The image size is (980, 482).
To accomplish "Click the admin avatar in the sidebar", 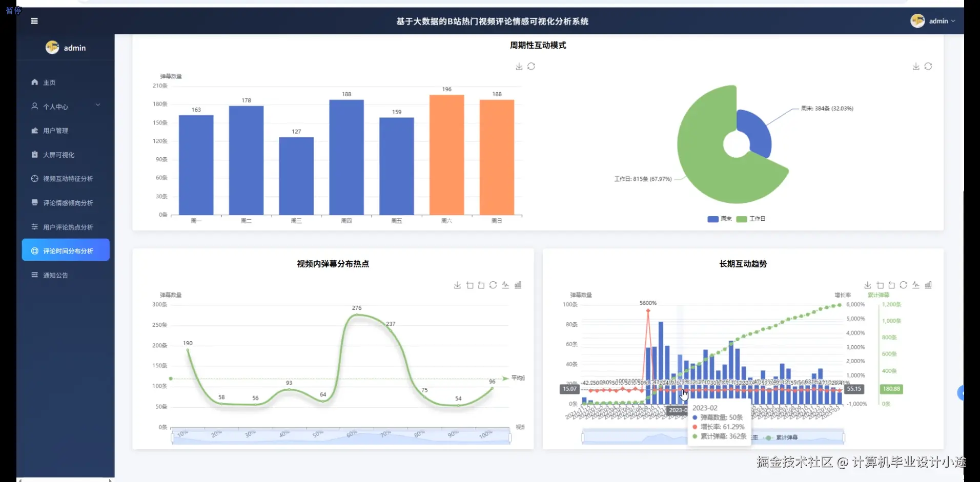I will coord(52,48).
